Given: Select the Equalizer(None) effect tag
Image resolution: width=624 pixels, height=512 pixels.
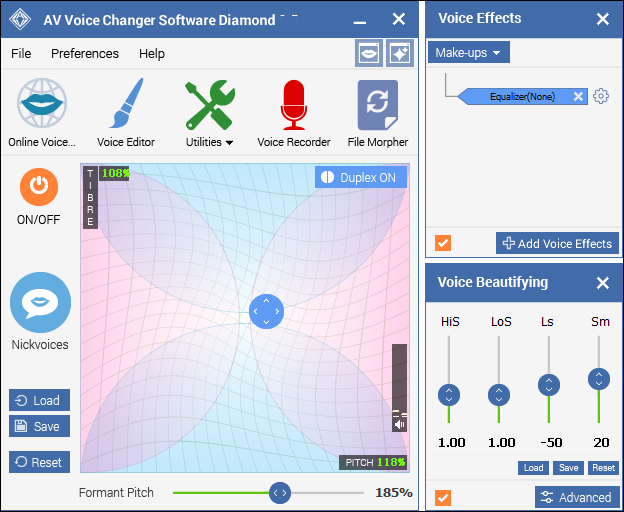Looking at the screenshot, I should coord(522,96).
